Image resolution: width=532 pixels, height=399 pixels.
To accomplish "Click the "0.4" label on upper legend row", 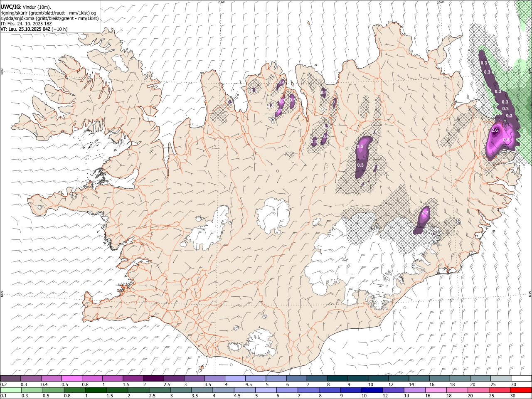I will pyautogui.click(x=44, y=384).
